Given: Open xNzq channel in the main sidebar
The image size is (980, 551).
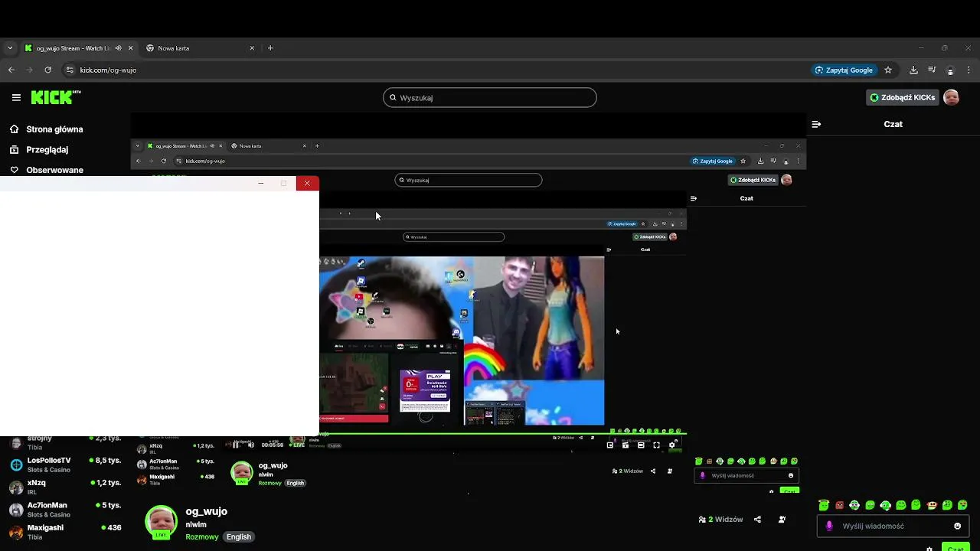Looking at the screenshot, I should click(65, 487).
